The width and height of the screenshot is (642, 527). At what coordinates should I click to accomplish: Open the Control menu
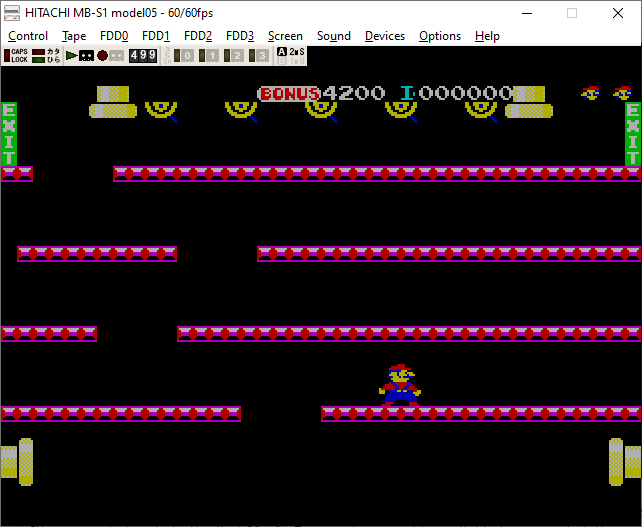(28, 36)
